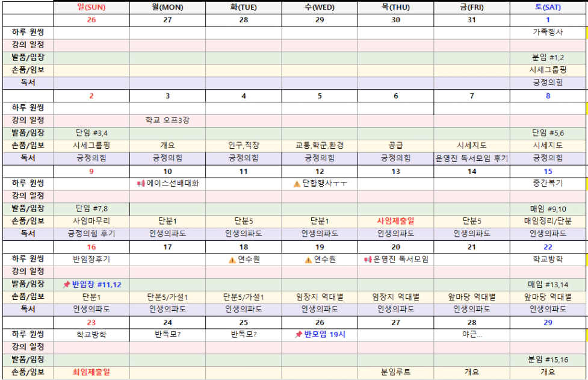Click the pushpin icon beside 반임장 #11,12
588x380 pixels.
coord(66,285)
